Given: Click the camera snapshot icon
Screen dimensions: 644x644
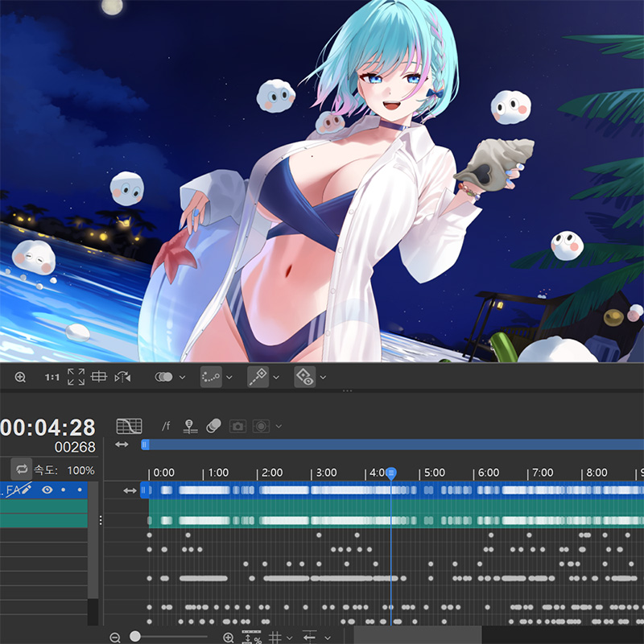Looking at the screenshot, I should click(237, 427).
